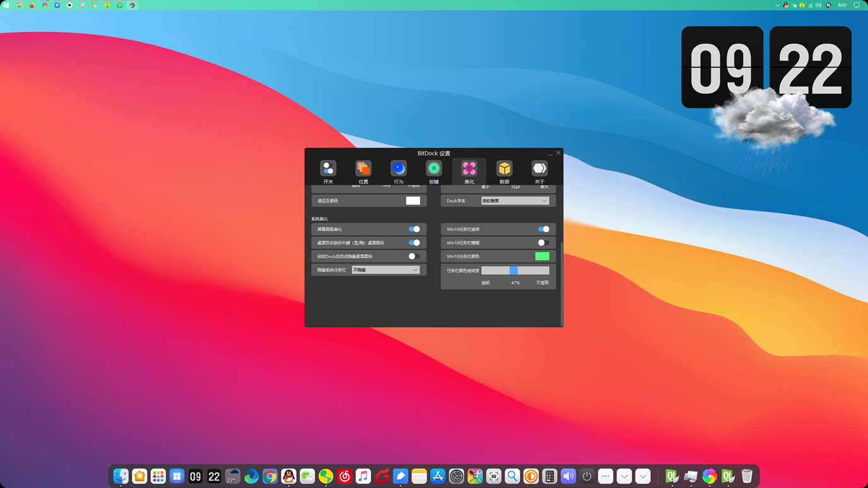Launch Google Chrome from the dock
This screenshot has height=488, width=868.
tap(270, 476)
